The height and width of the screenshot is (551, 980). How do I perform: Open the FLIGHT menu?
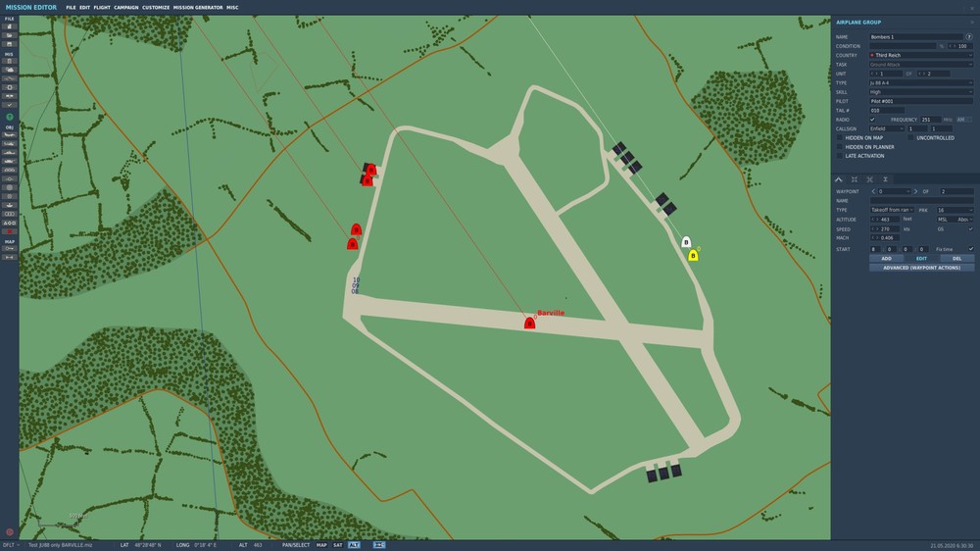tap(102, 8)
